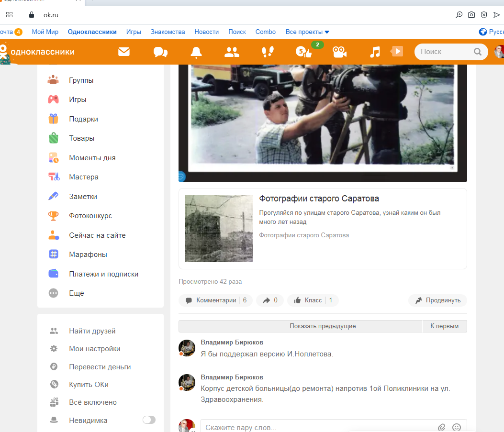This screenshot has height=432, width=504.
Task: Click the browser snapshot camera icon
Action: [x=471, y=15]
